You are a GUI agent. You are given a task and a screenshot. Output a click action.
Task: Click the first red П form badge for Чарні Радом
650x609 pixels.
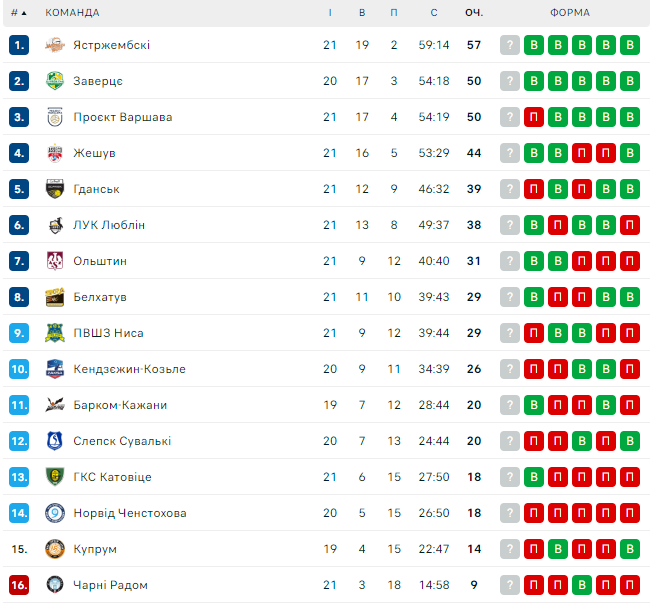coord(534,585)
